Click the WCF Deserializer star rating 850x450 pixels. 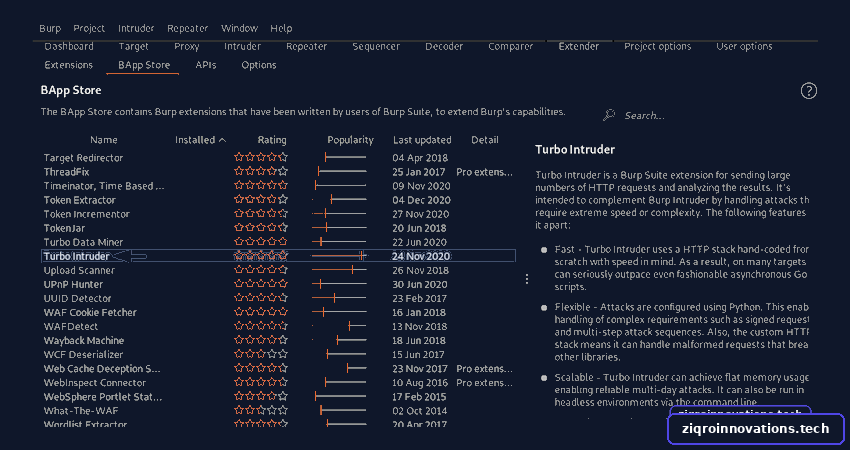[x=261, y=354]
